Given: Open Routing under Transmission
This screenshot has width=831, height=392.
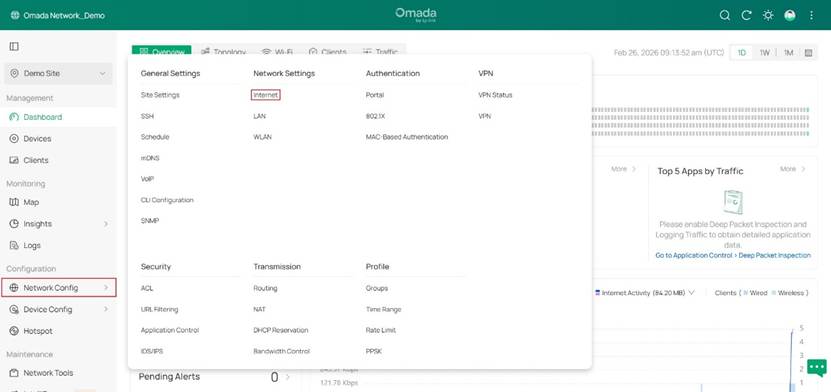Looking at the screenshot, I should point(265,289).
